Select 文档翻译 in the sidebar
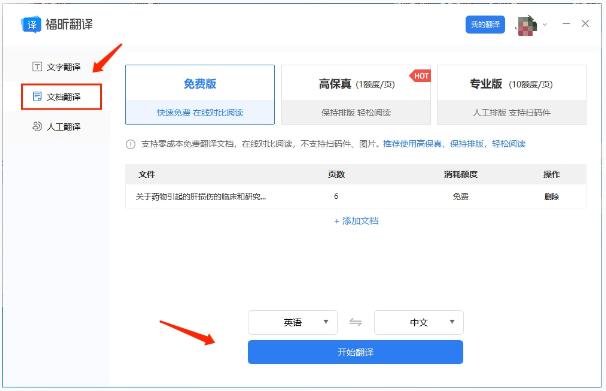 pyautogui.click(x=61, y=97)
